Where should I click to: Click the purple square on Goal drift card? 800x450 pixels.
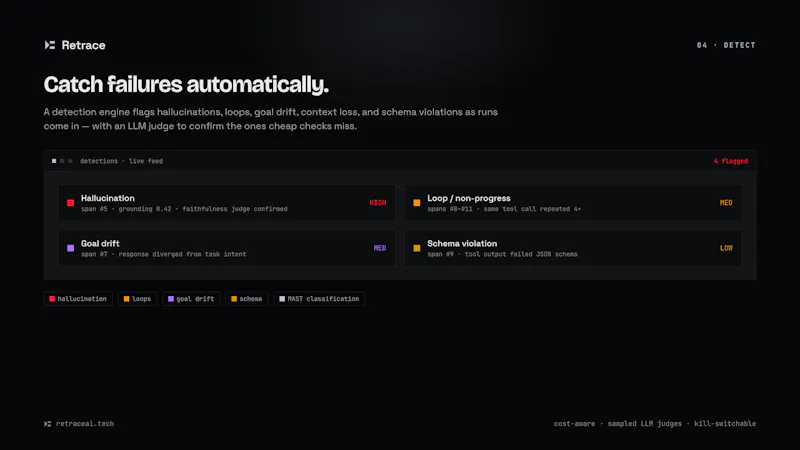[x=70, y=248]
